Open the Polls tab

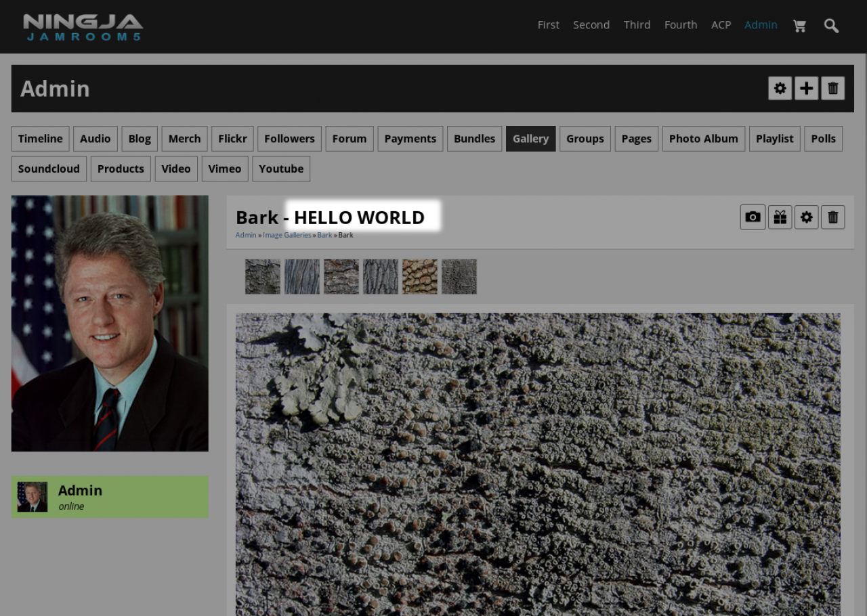pyautogui.click(x=824, y=139)
